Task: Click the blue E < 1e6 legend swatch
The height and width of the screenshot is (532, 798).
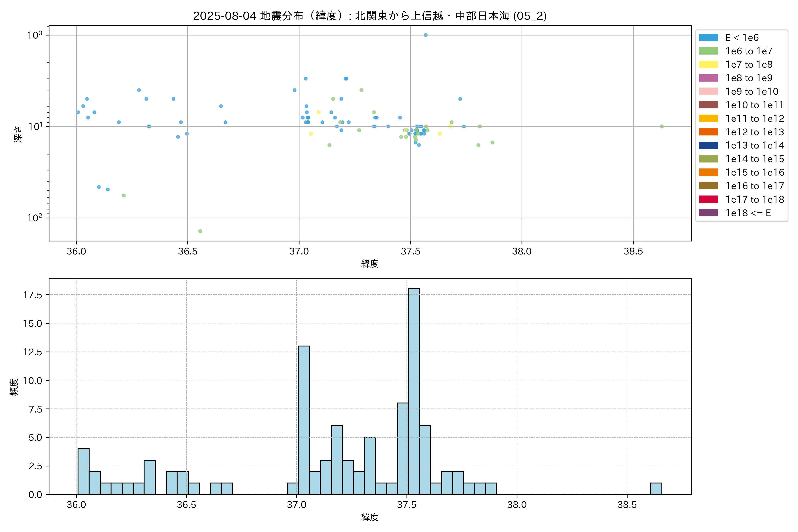Action: tap(708, 38)
